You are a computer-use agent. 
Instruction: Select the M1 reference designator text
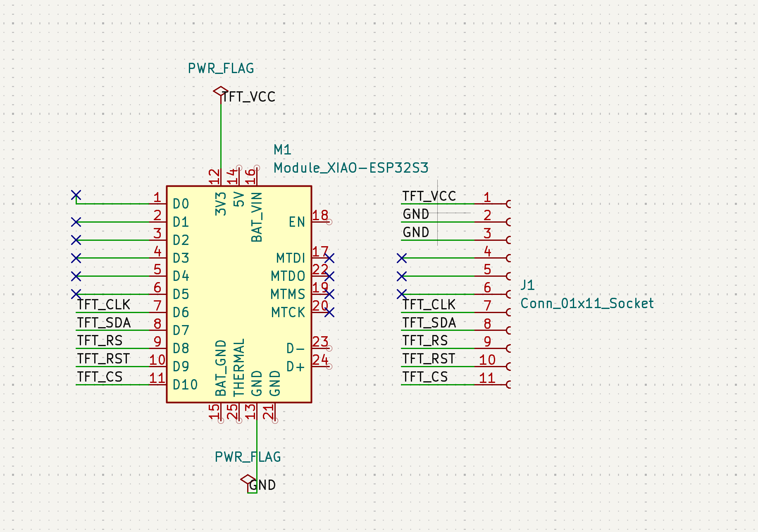(282, 150)
